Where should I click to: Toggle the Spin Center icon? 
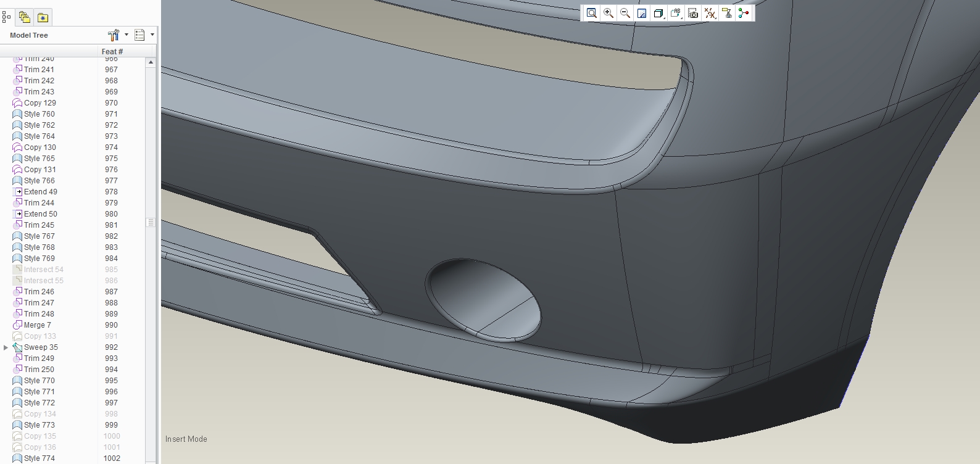click(744, 13)
